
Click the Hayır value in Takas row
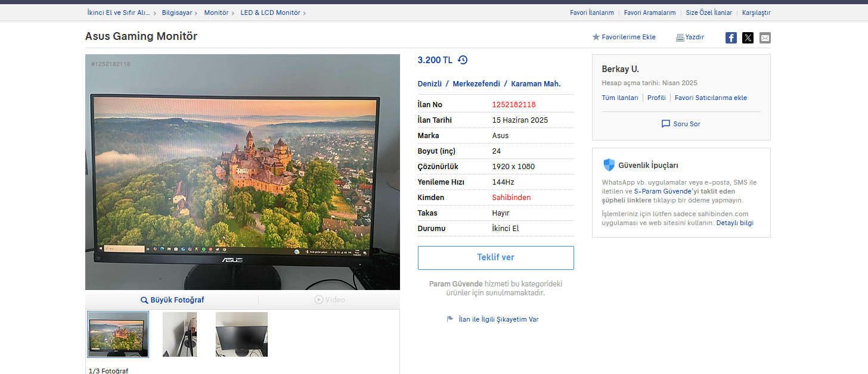[x=501, y=213]
